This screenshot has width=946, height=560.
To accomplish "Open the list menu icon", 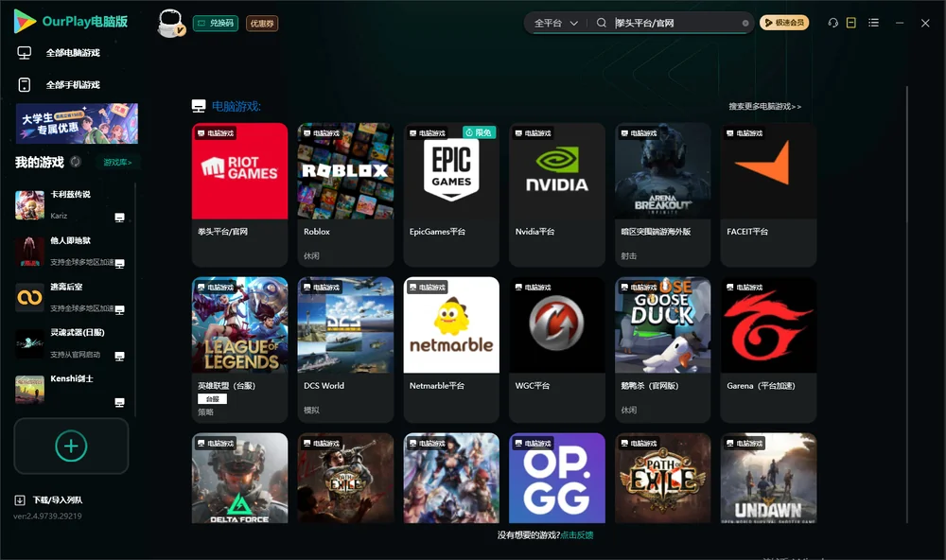I will click(873, 23).
